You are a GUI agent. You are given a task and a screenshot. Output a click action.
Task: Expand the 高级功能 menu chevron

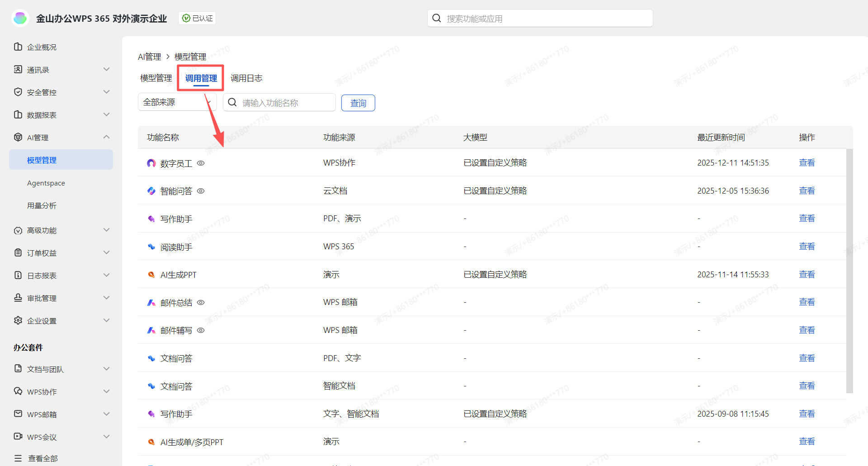pos(107,230)
